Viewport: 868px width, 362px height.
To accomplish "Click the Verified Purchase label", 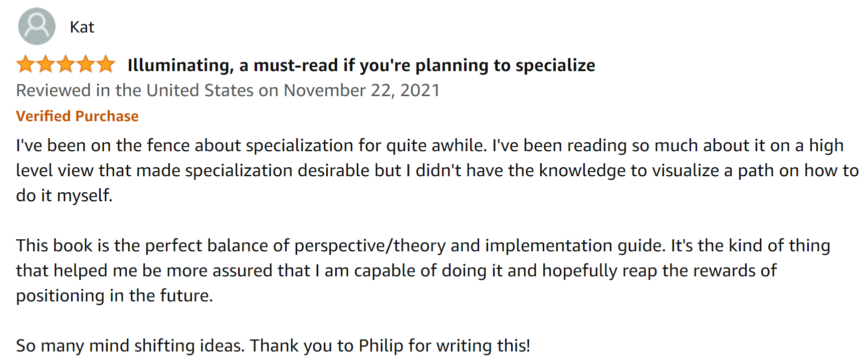I will pyautogui.click(x=77, y=116).
